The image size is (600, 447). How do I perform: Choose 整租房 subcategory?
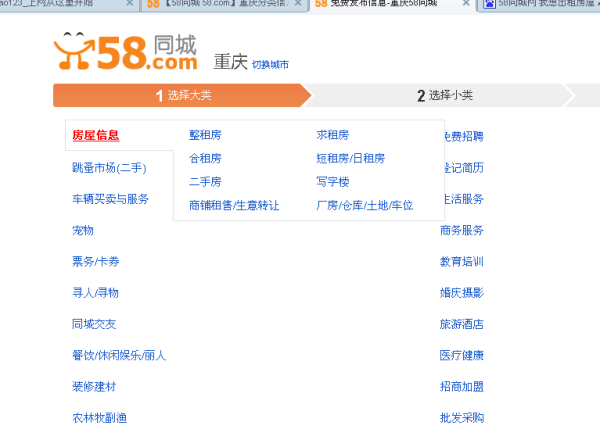point(205,135)
